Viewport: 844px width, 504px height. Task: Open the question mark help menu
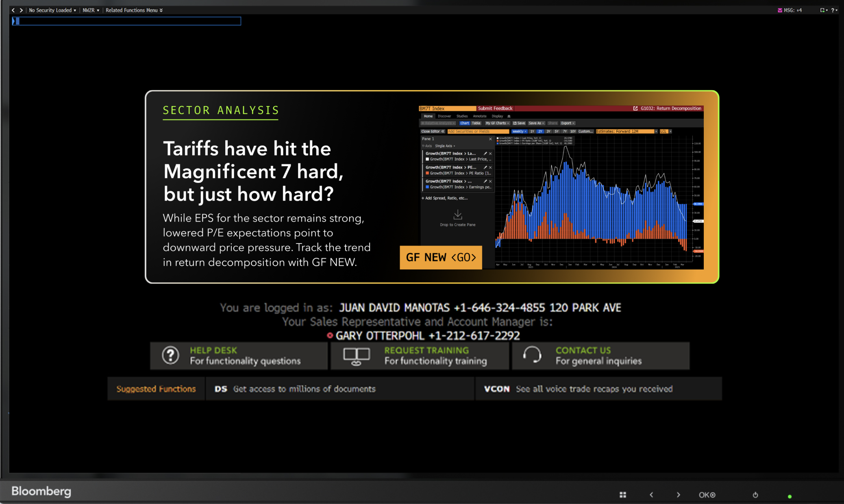[834, 10]
